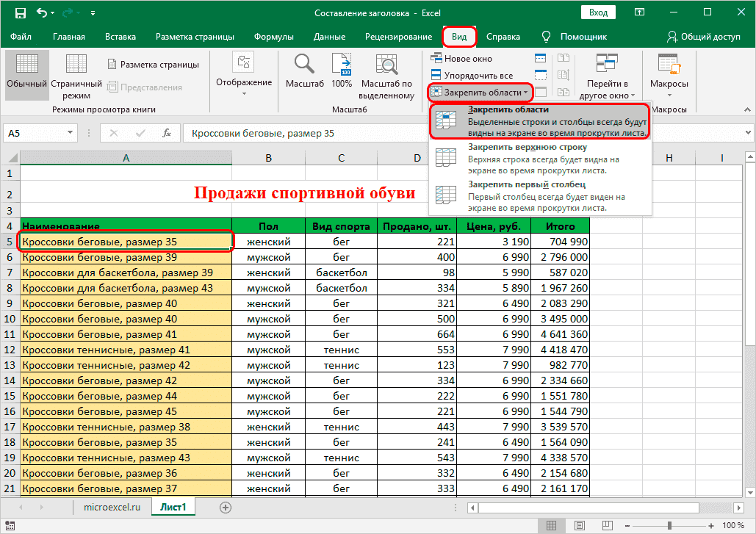The height and width of the screenshot is (534, 756).
Task: Switch to Страничный режим view
Action: tap(77, 70)
